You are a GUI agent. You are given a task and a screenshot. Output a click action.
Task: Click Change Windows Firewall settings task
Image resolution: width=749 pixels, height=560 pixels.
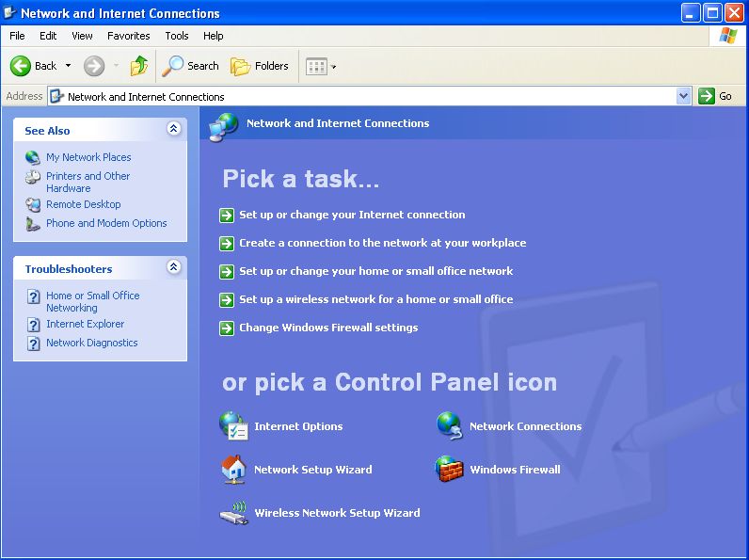(327, 328)
